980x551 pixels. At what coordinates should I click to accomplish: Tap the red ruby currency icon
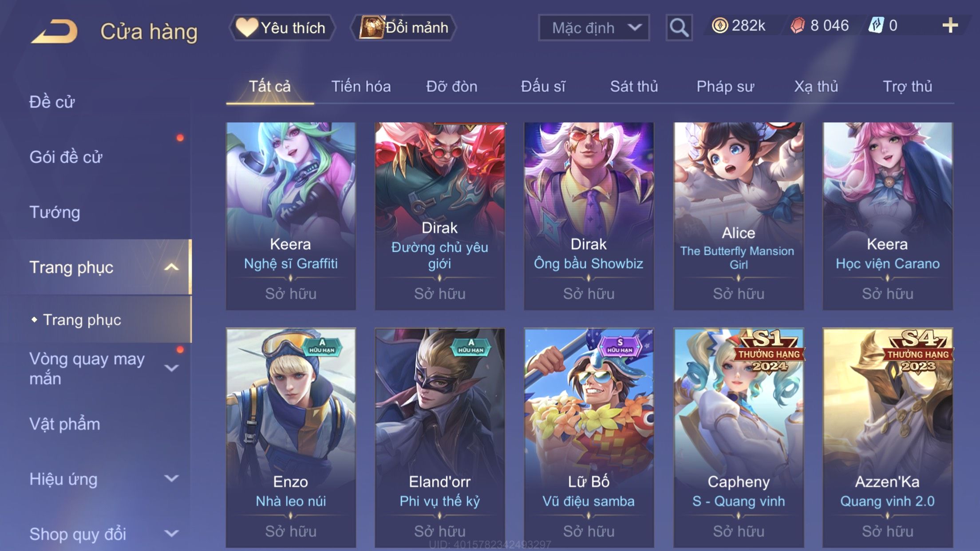tap(798, 25)
